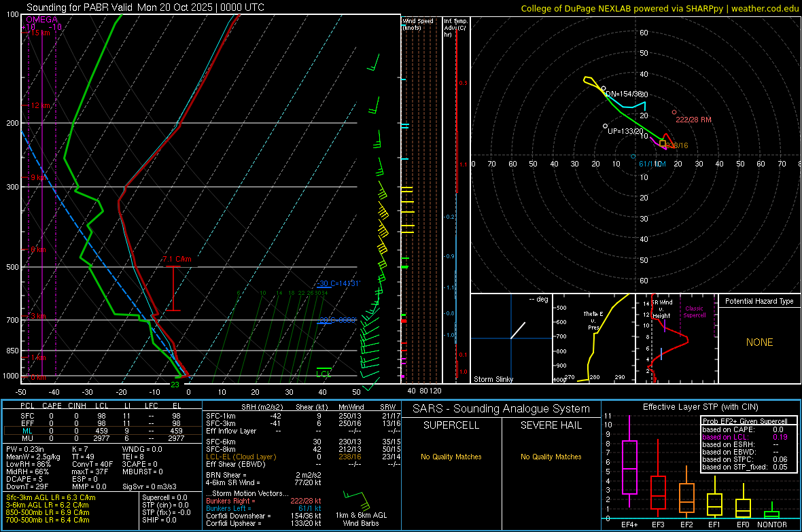Click the Sounding for PABR title text
The width and height of the screenshot is (802, 532).
(145, 7)
